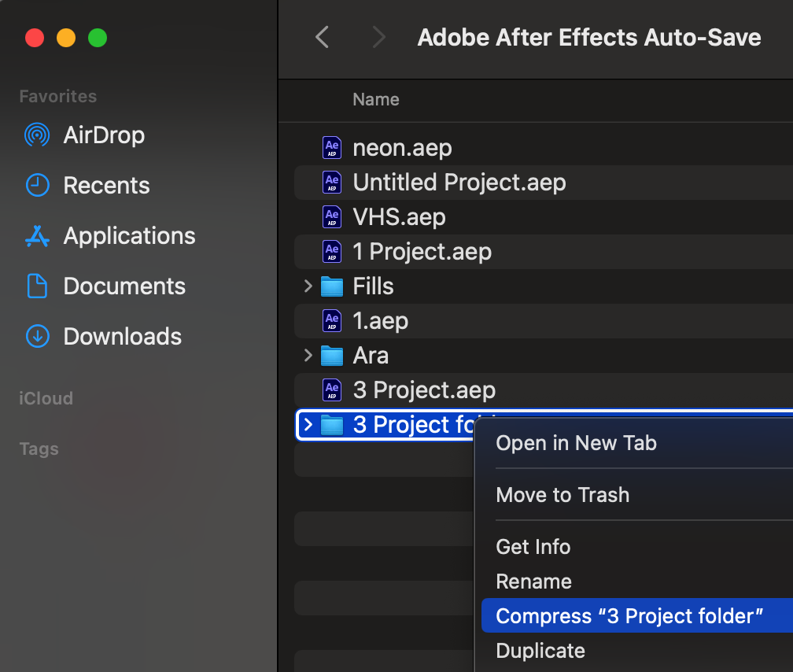Screen dimensions: 793x672
Task: Select Move to Trash from context menu
Action: (562, 495)
